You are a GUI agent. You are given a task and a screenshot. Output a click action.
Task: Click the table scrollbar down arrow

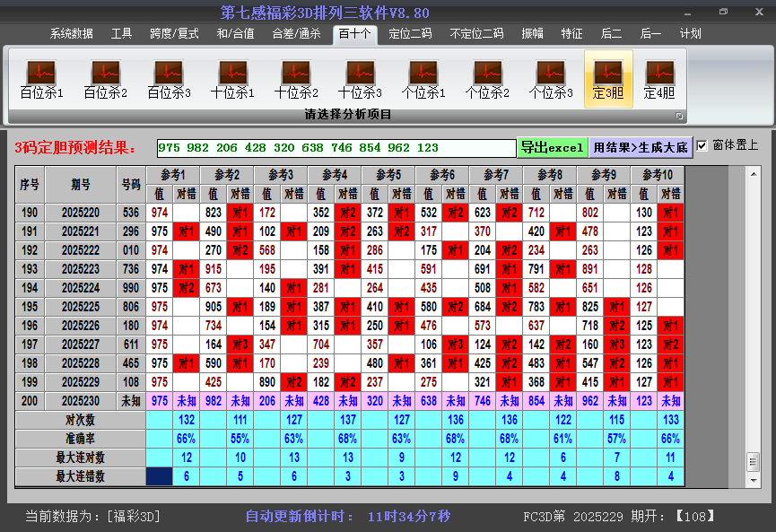[753, 476]
